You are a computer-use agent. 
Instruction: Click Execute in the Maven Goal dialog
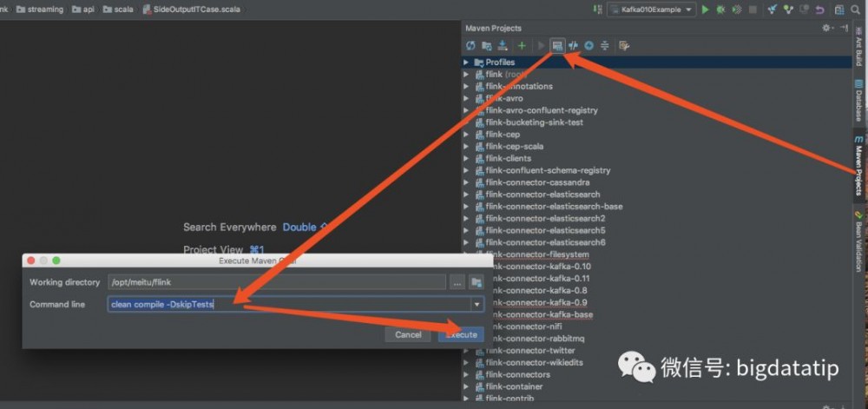point(461,335)
